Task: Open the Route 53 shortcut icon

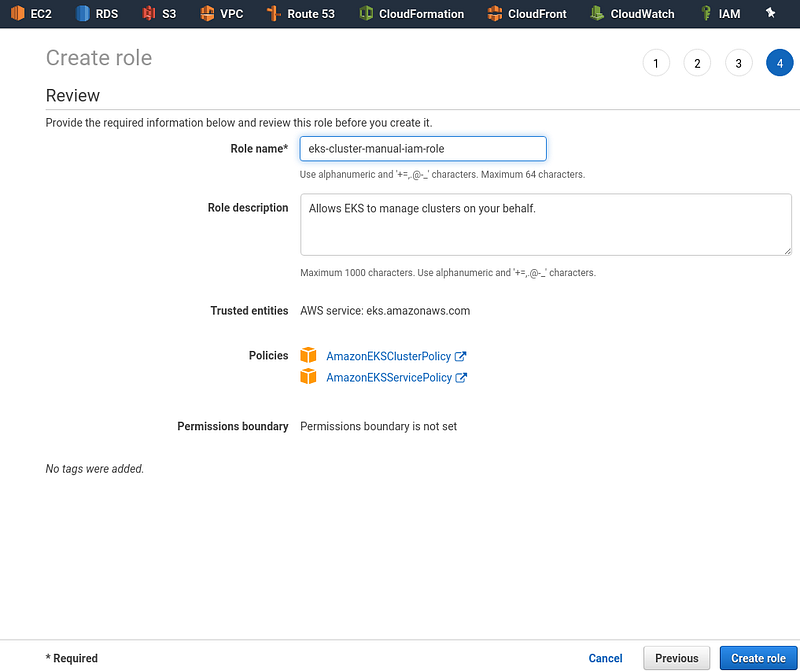Action: pyautogui.click(x=274, y=13)
